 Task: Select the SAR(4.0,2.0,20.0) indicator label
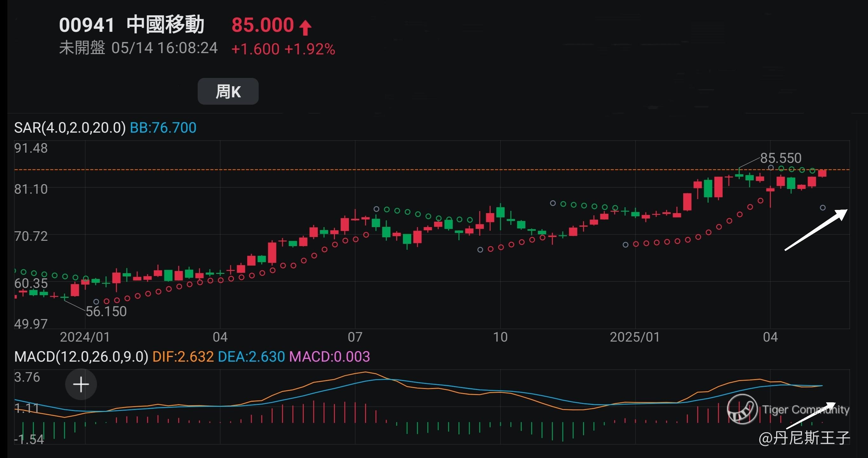click(70, 128)
